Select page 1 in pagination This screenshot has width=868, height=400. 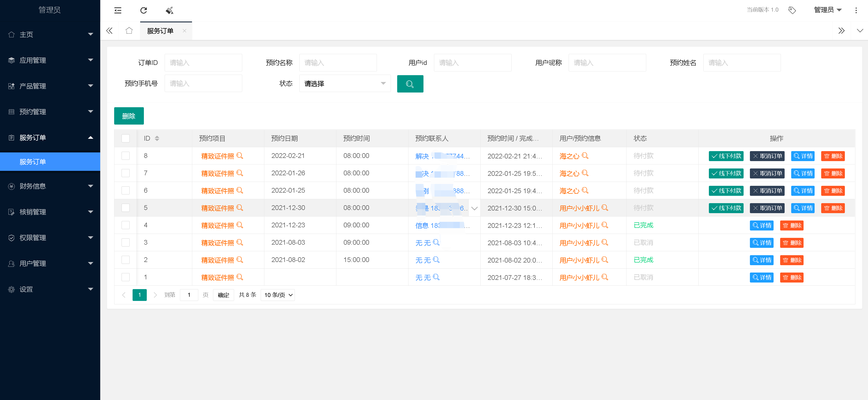(139, 295)
